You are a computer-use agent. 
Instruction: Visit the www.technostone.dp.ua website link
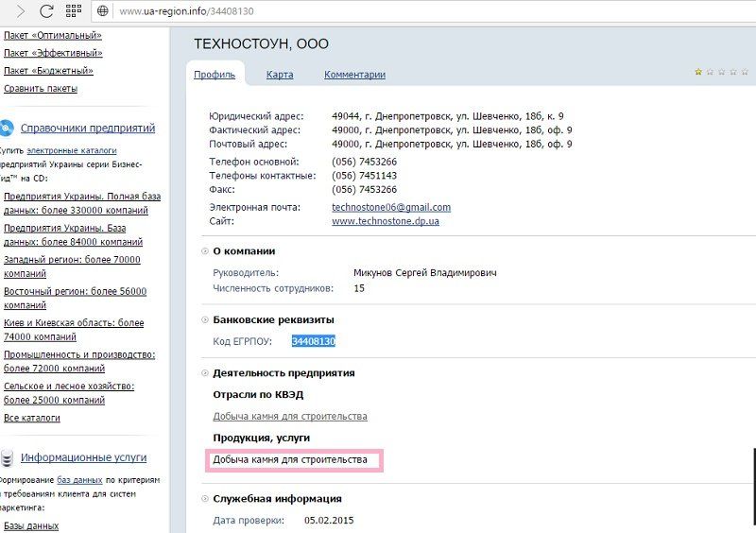[385, 221]
